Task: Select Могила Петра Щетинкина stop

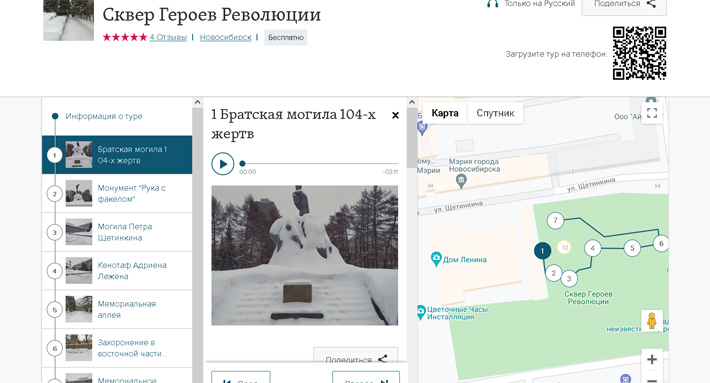Action: pyautogui.click(x=117, y=232)
